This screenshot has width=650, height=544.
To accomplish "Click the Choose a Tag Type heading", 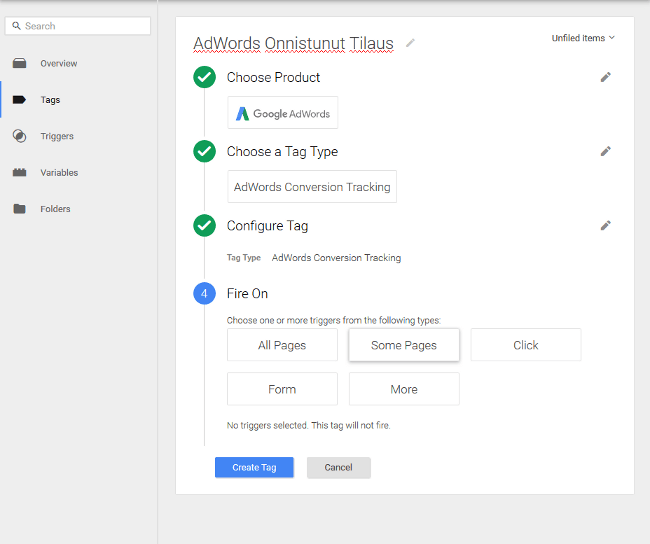I will pyautogui.click(x=282, y=152).
